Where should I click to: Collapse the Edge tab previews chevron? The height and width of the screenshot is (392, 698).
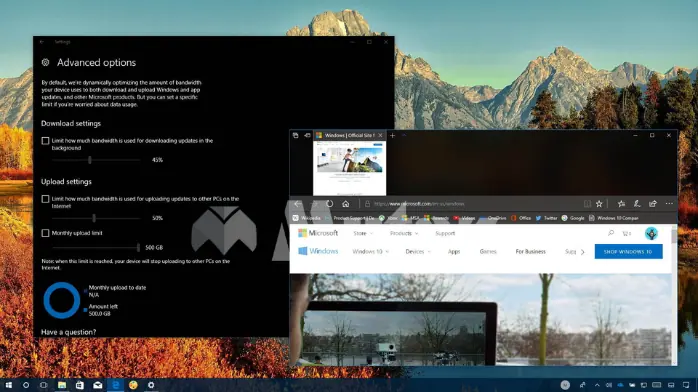pyautogui.click(x=404, y=135)
